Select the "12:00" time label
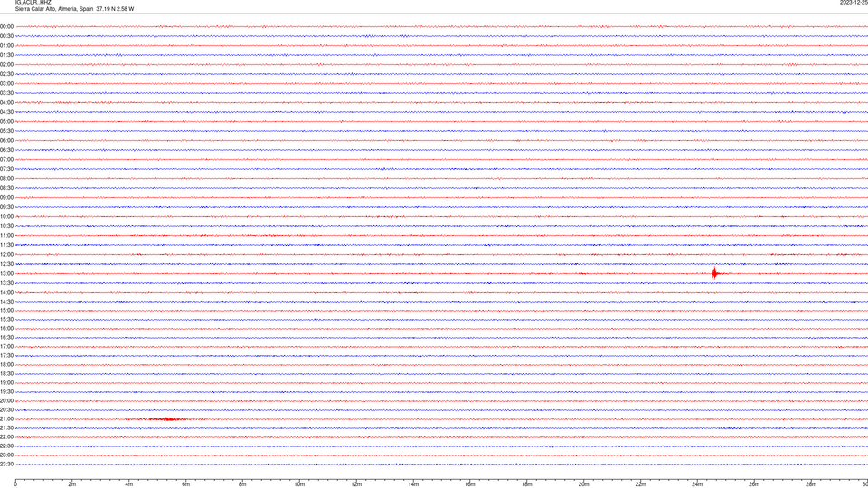The width and height of the screenshot is (868, 488). (6, 255)
